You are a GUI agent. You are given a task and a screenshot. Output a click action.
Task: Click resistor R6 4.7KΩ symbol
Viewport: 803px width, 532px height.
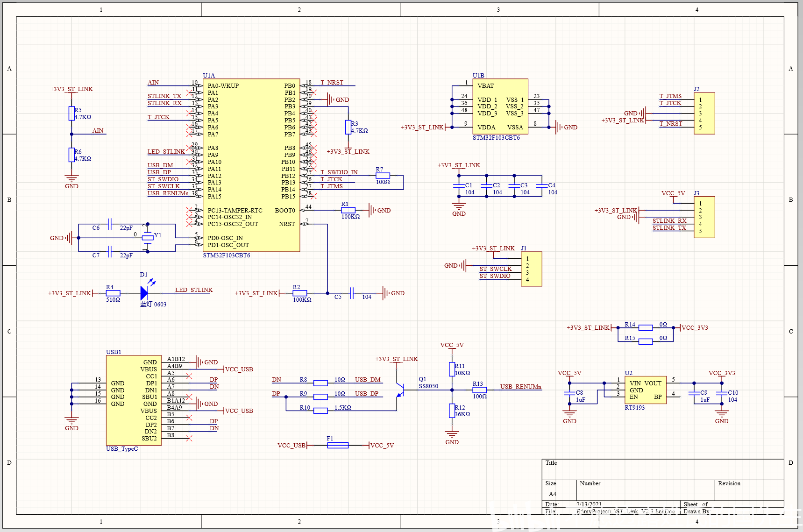click(x=71, y=155)
